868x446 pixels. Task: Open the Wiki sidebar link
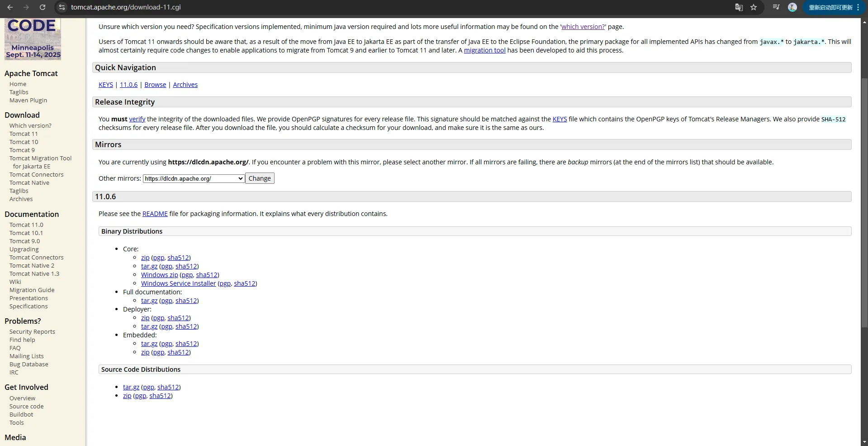(x=15, y=282)
